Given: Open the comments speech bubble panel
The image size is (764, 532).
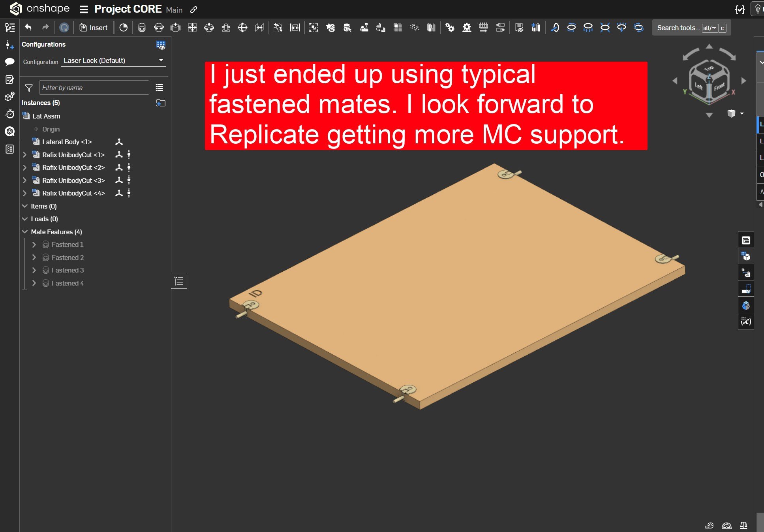Looking at the screenshot, I should tap(9, 62).
